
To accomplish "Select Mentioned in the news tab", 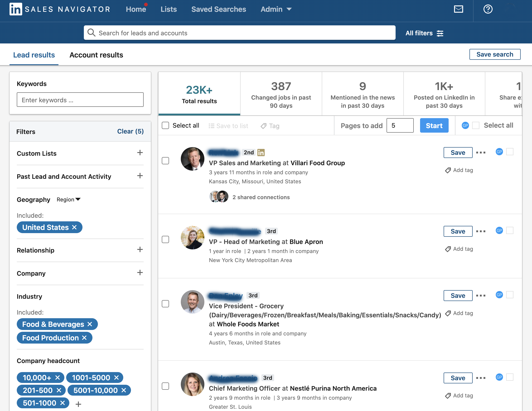I will click(363, 94).
